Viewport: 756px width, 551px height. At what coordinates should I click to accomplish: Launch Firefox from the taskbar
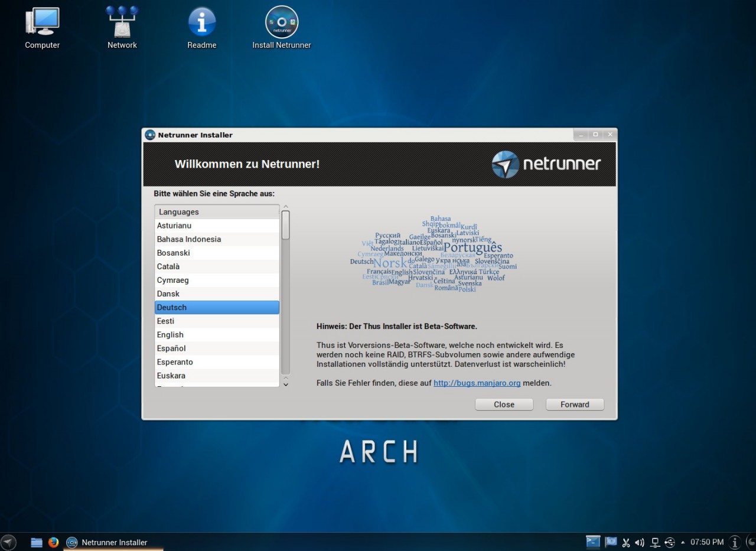point(54,542)
